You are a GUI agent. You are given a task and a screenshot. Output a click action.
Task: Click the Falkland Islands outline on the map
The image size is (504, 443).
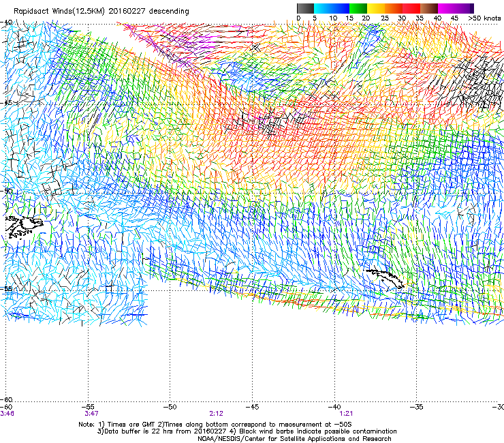[24, 228]
